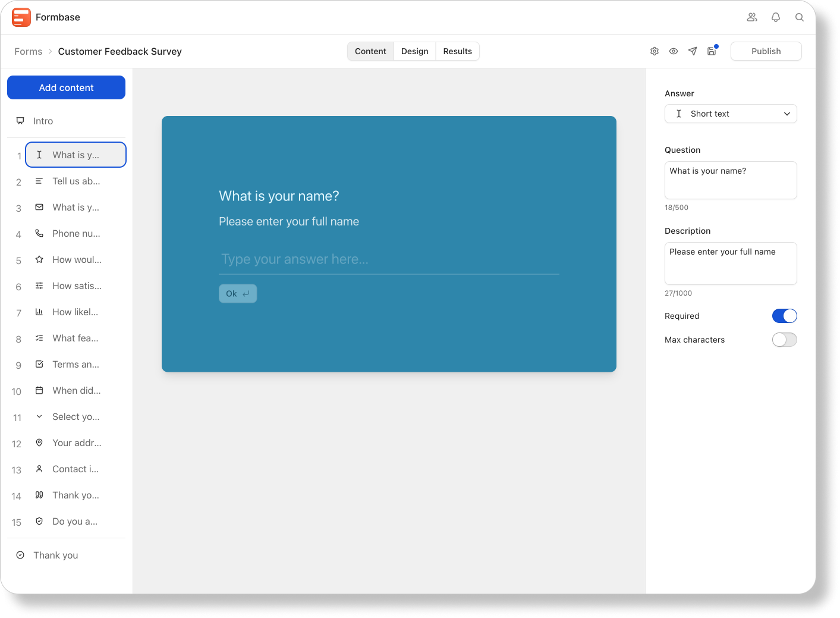Click the Forms breadcrumb link

tap(29, 52)
